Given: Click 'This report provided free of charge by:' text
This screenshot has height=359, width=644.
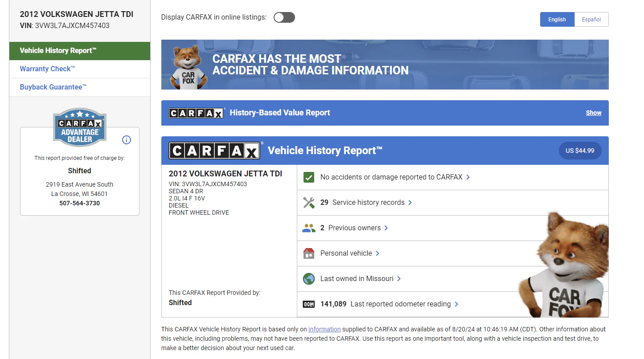Looking at the screenshot, I should tap(80, 158).
